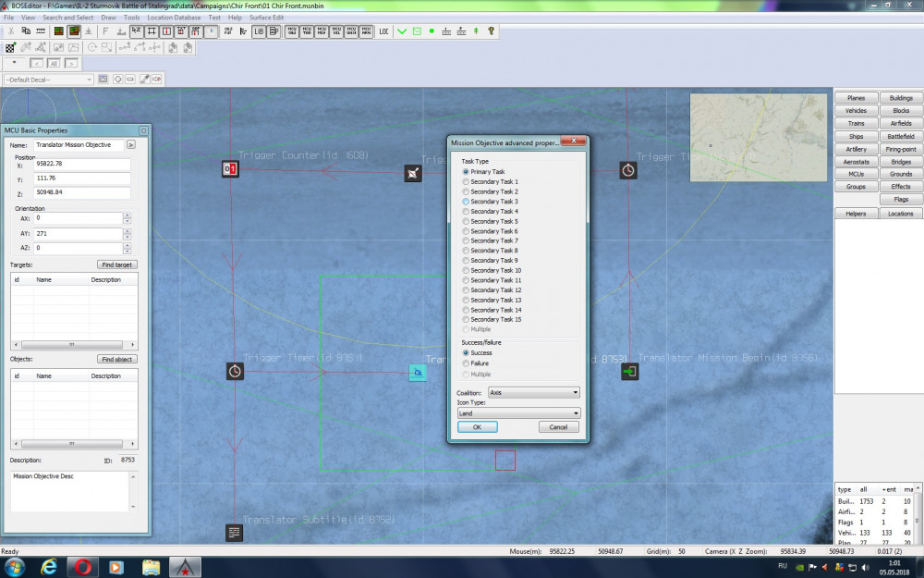Open the Default Decal dropdown

48,80
